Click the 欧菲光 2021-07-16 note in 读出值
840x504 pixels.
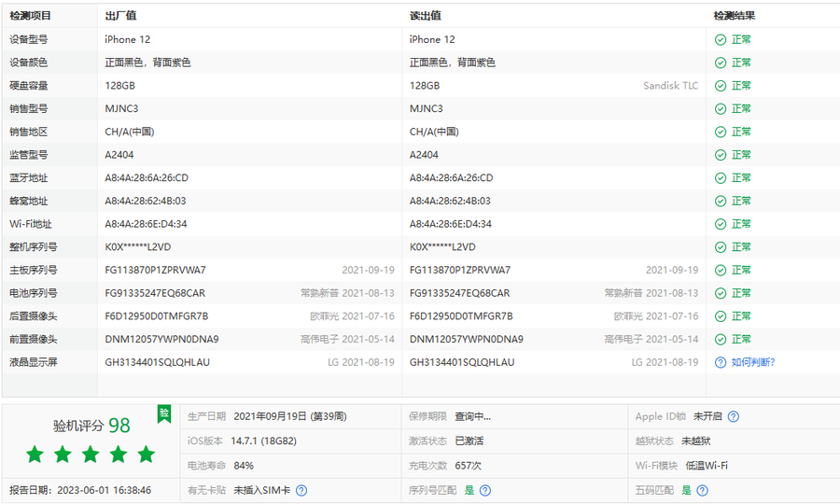656,316
